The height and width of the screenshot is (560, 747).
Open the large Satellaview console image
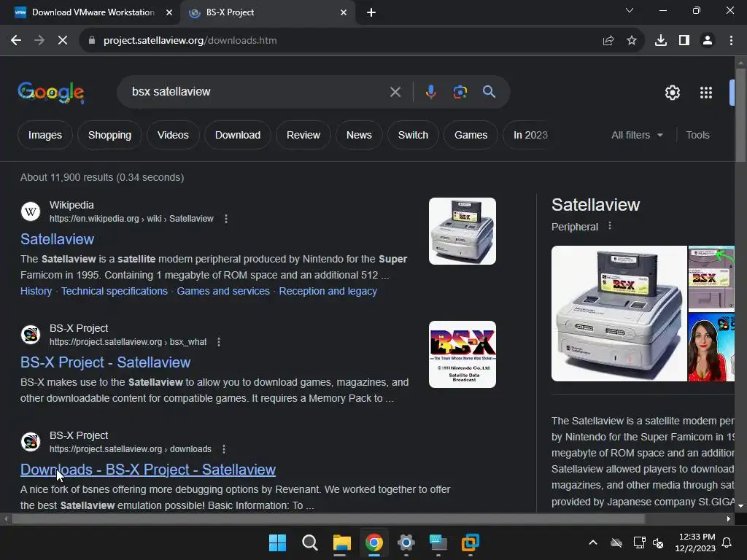pyautogui.click(x=619, y=314)
